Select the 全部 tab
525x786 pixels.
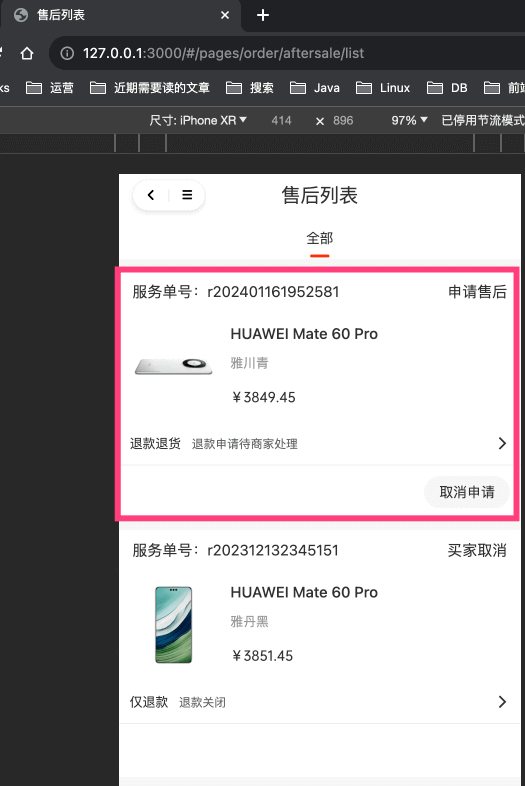pos(319,238)
